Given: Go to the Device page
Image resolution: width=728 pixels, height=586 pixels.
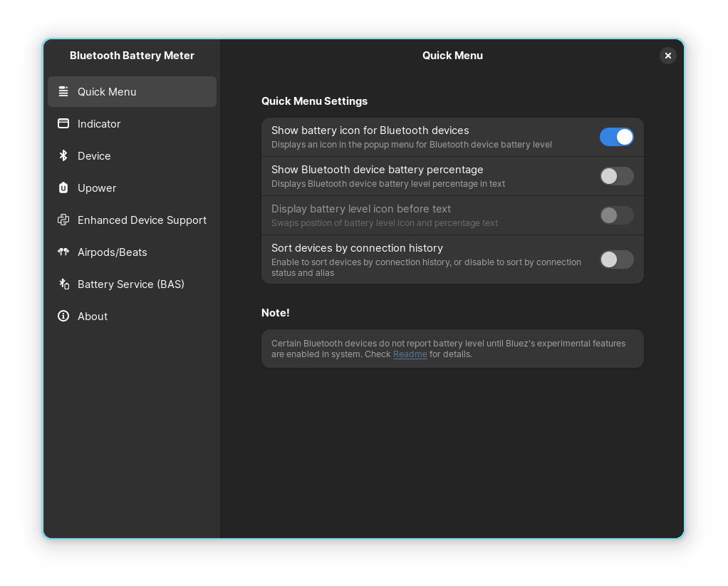Looking at the screenshot, I should coord(132,155).
